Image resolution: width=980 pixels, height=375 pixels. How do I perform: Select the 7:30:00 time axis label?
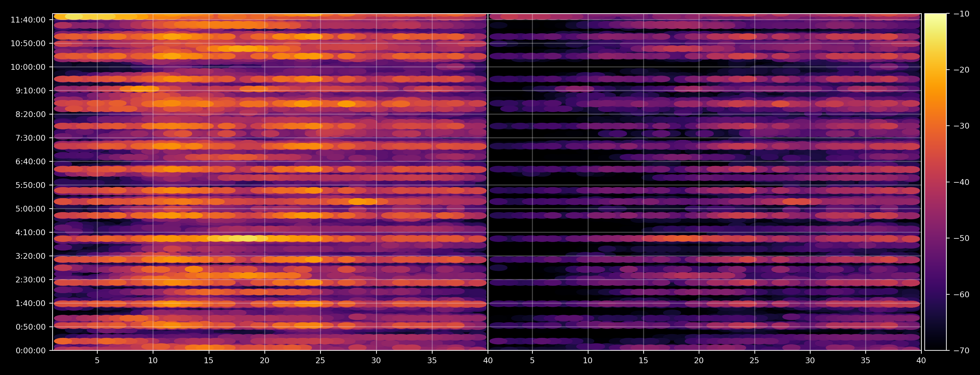[30, 138]
